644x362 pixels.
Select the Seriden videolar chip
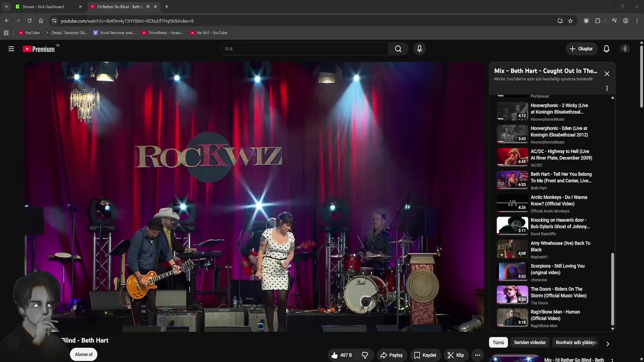click(x=530, y=342)
